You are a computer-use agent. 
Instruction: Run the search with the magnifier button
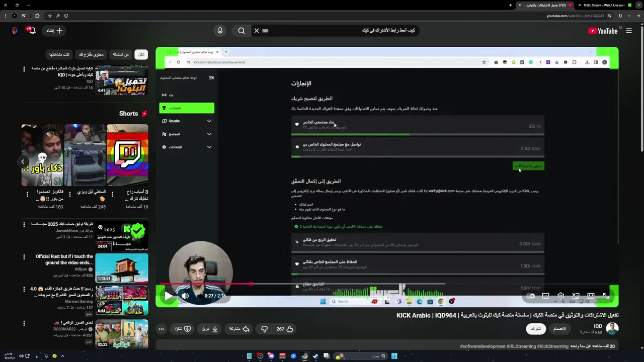pyautogui.click(x=242, y=31)
